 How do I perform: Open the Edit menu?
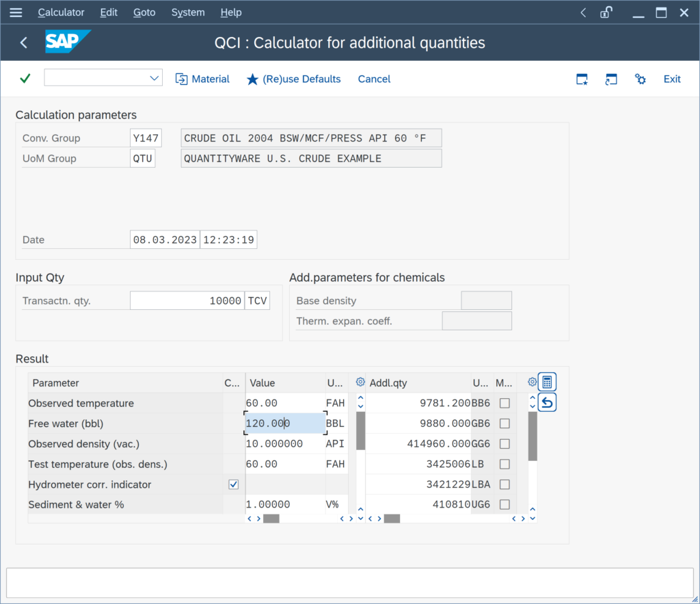click(x=109, y=12)
